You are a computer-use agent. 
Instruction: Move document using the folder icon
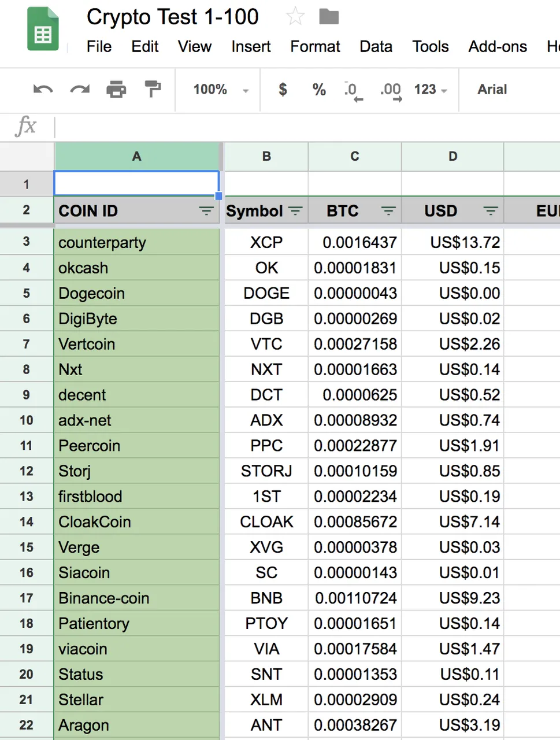pyautogui.click(x=329, y=17)
